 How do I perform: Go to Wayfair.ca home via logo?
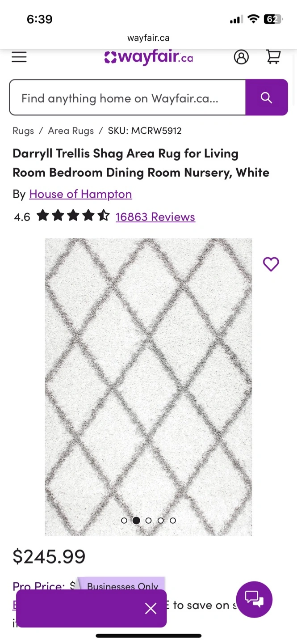pyautogui.click(x=148, y=57)
